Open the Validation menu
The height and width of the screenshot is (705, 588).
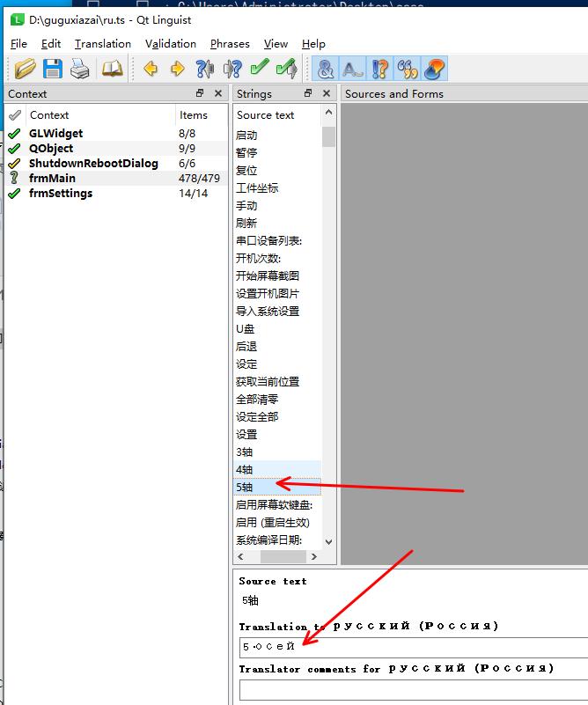(x=170, y=43)
